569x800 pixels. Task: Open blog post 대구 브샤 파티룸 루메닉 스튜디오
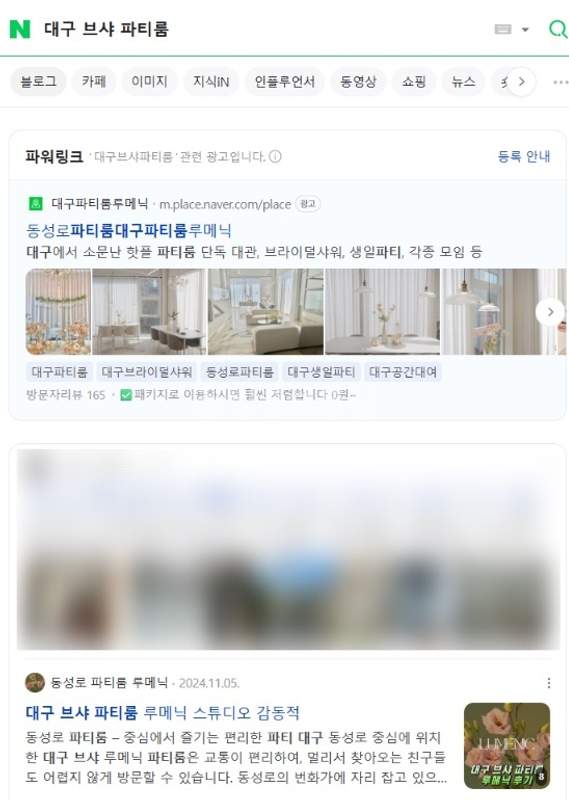(162, 712)
